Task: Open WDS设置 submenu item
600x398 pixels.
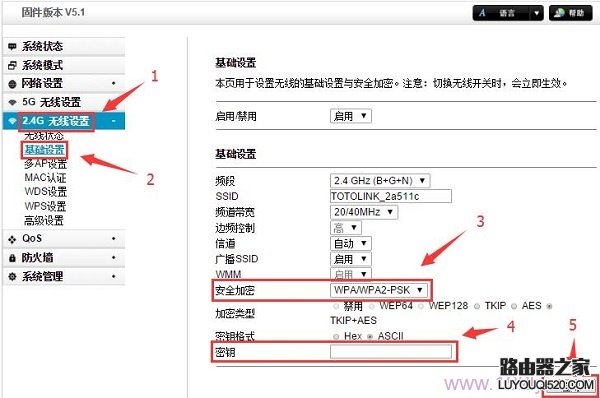Action: coord(46,192)
